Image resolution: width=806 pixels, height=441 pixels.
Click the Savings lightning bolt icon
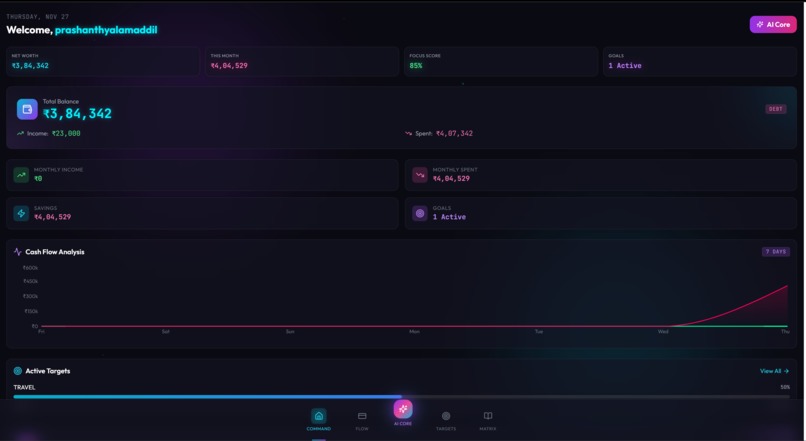tap(21, 213)
